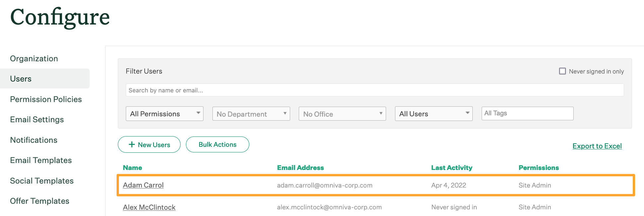Image resolution: width=644 pixels, height=216 pixels.
Task: Open Adam Carrol's user profile
Action: (143, 185)
